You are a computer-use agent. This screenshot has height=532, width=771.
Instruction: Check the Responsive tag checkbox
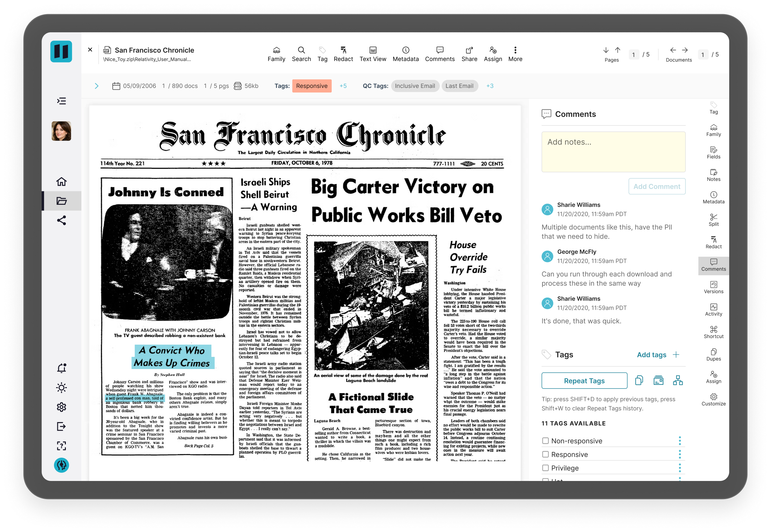[x=545, y=454]
